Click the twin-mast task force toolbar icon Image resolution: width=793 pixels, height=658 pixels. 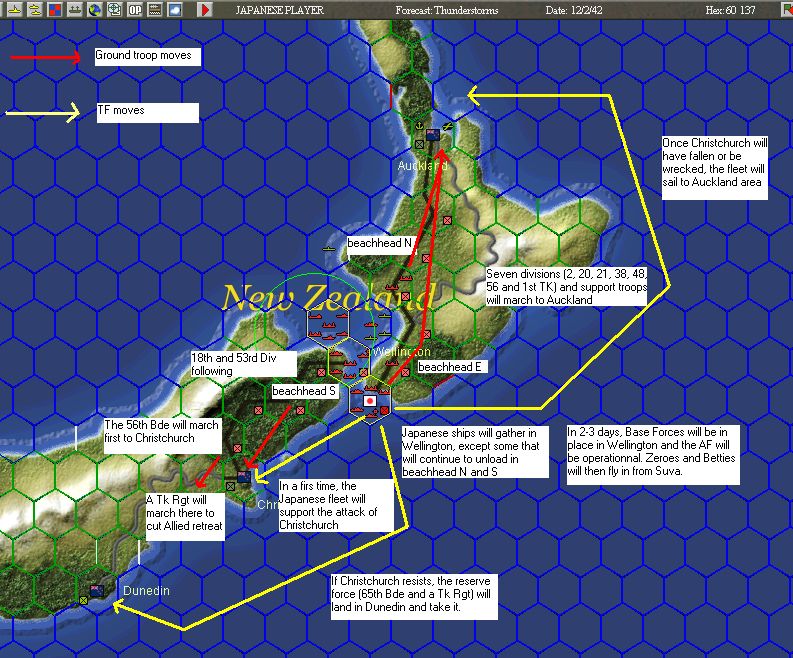click(75, 9)
